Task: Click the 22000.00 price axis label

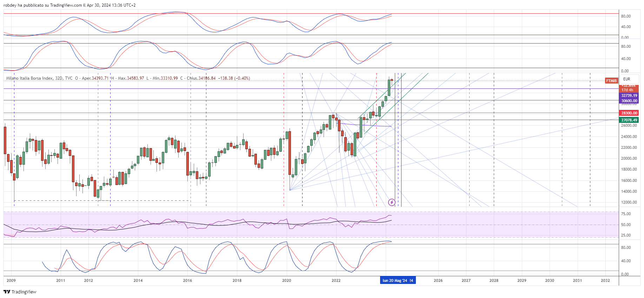Action: (x=629, y=147)
